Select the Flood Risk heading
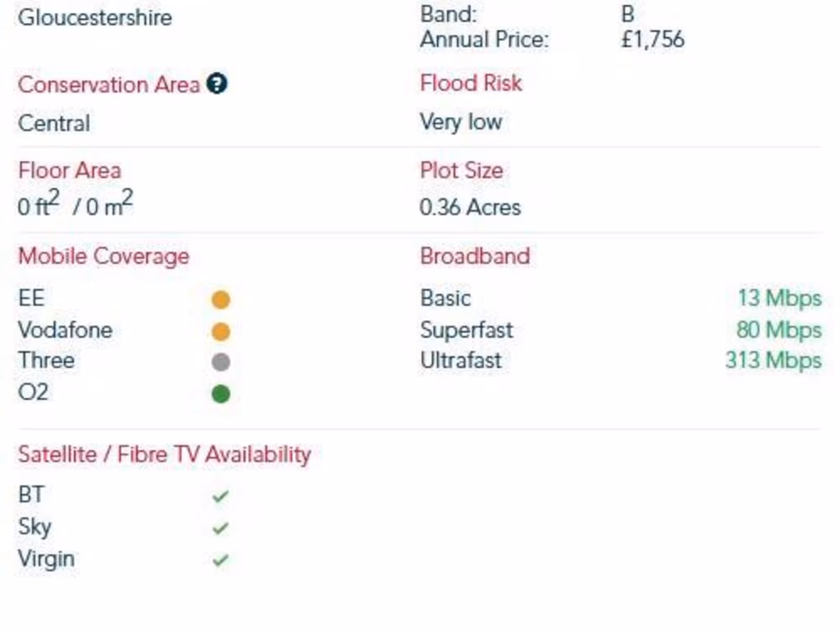Screen dimensions: 840x630 [x=471, y=83]
